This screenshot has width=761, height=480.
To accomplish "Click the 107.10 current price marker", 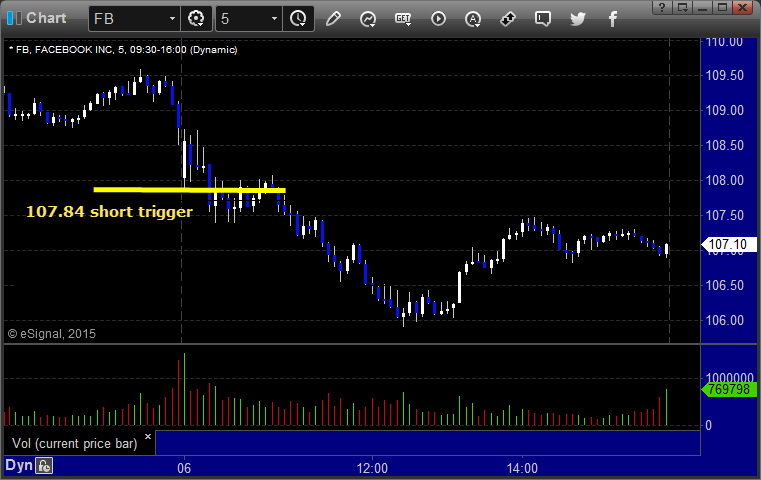I will click(x=729, y=244).
